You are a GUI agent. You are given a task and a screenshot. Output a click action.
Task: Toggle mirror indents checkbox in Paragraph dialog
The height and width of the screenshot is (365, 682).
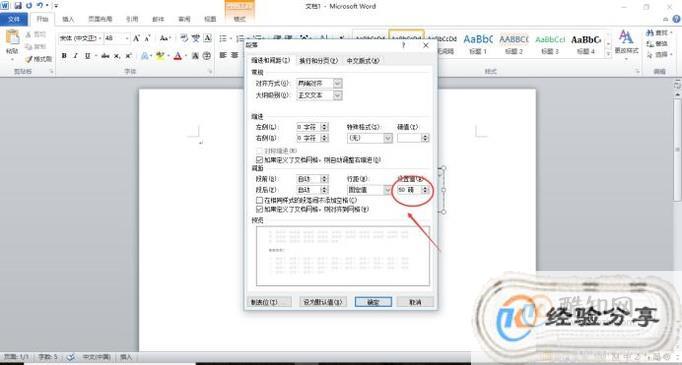(260, 151)
